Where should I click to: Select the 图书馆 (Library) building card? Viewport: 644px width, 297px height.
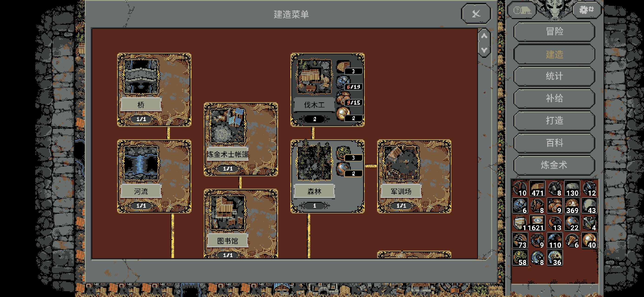coord(241,223)
